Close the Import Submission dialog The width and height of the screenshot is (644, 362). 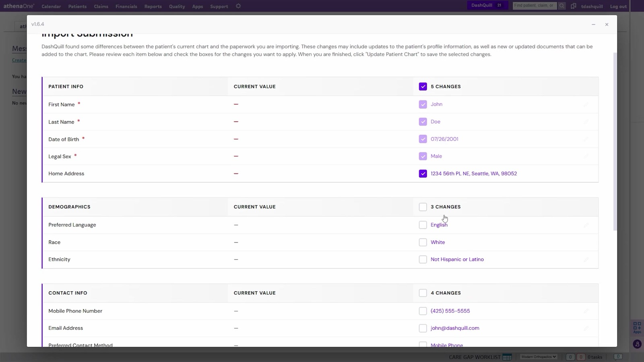(607, 25)
